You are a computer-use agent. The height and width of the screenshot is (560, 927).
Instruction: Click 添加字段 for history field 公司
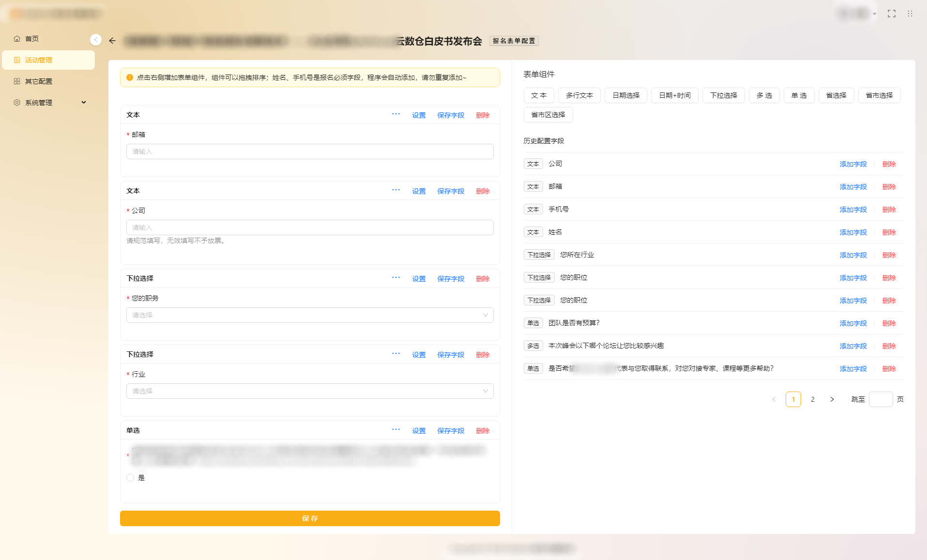click(853, 164)
